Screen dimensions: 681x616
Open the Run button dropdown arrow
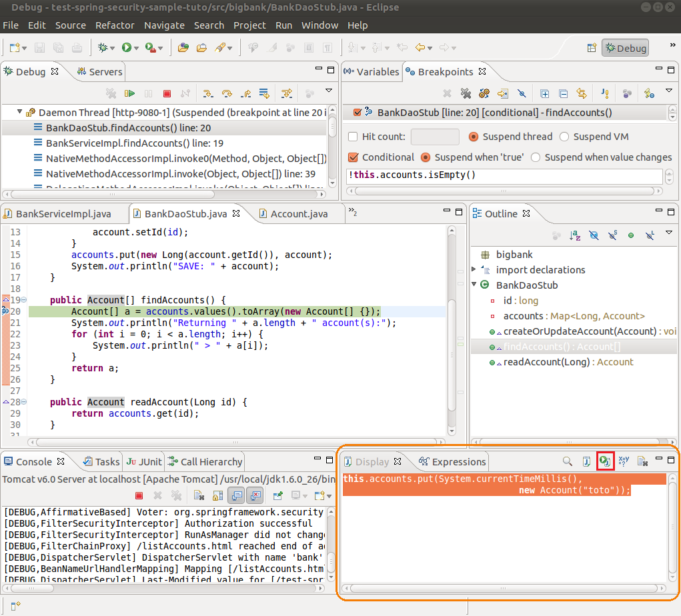tap(136, 48)
